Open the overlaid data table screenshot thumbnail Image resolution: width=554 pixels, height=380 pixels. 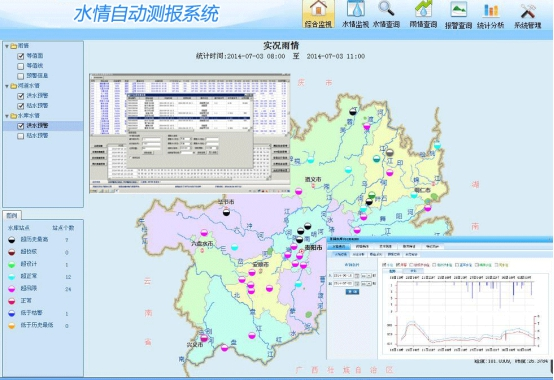click(x=190, y=133)
